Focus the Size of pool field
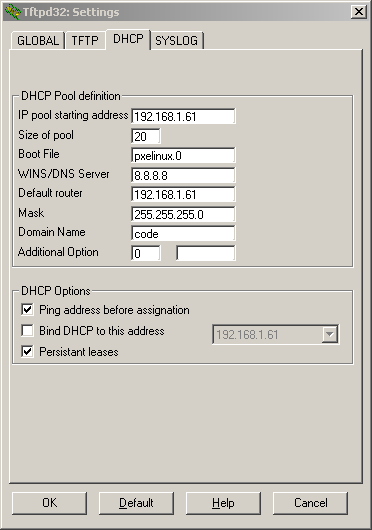This screenshot has height=530, width=372. [x=146, y=136]
